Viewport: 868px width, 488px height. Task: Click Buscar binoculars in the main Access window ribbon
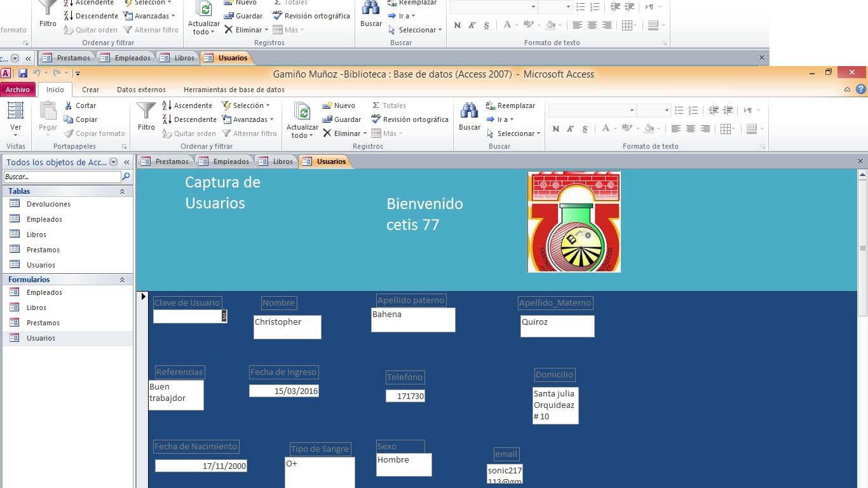470,111
